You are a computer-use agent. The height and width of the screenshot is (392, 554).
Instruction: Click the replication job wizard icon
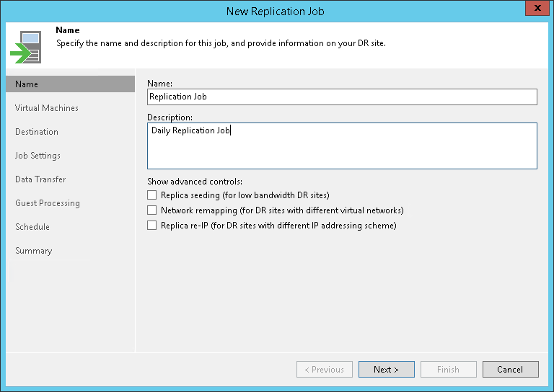25,47
